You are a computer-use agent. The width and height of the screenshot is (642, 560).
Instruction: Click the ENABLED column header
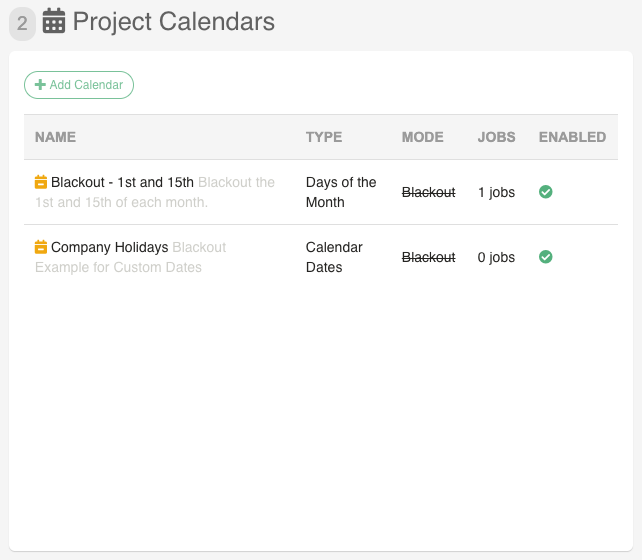(x=572, y=137)
